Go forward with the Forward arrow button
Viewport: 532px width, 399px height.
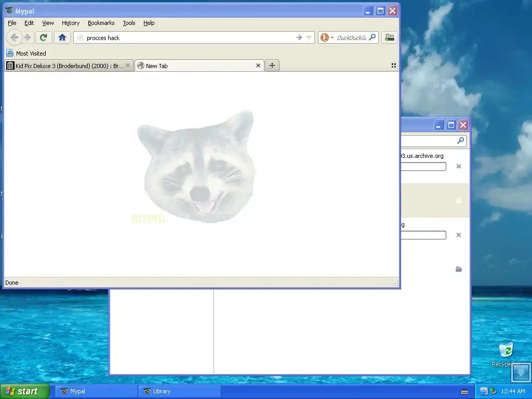pos(28,37)
